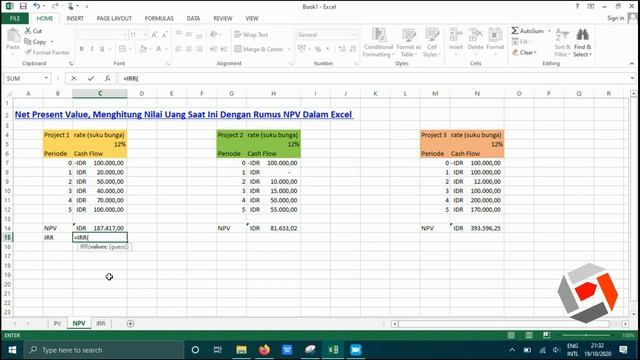Open the REVIEW tab
This screenshot has width=640, height=360.
(222, 18)
